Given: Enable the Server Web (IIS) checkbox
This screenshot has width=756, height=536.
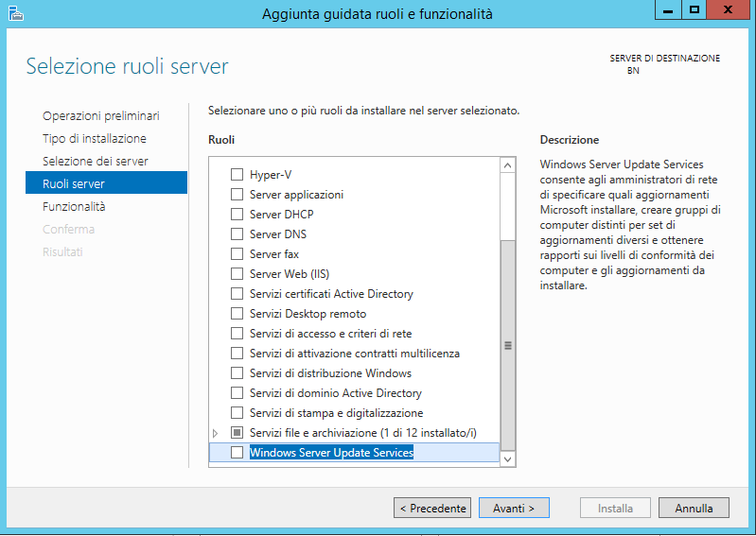Looking at the screenshot, I should (x=237, y=273).
